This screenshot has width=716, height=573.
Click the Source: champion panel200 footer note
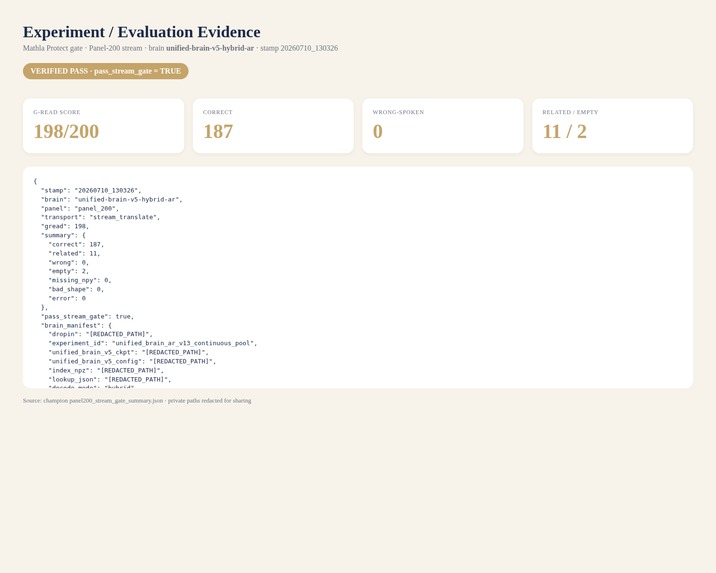tap(137, 401)
